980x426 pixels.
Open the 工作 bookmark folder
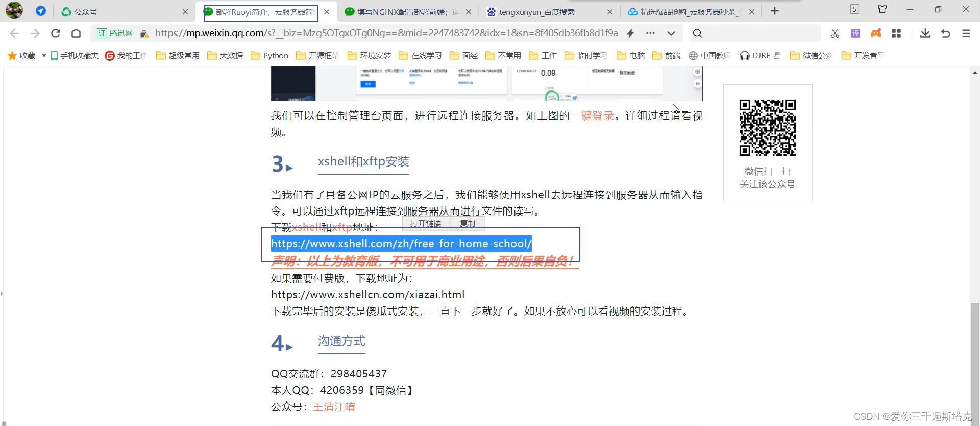click(543, 56)
